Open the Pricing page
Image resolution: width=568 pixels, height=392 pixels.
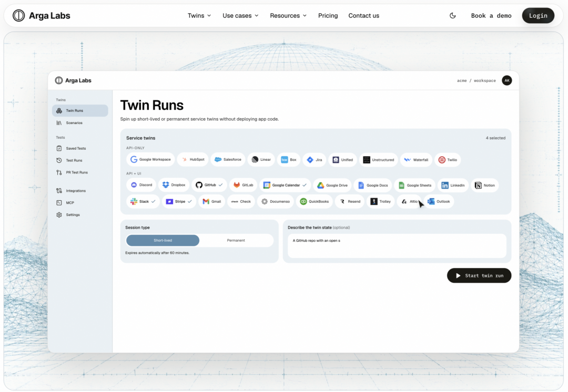(328, 16)
